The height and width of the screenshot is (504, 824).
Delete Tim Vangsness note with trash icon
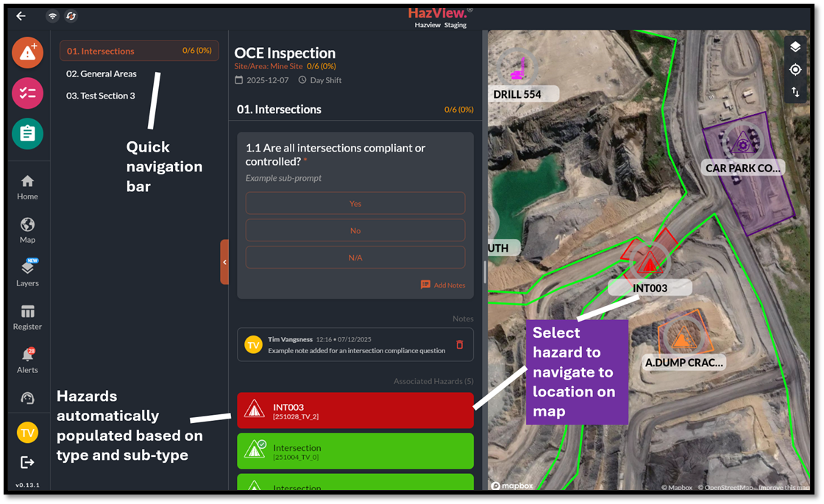[x=460, y=344]
